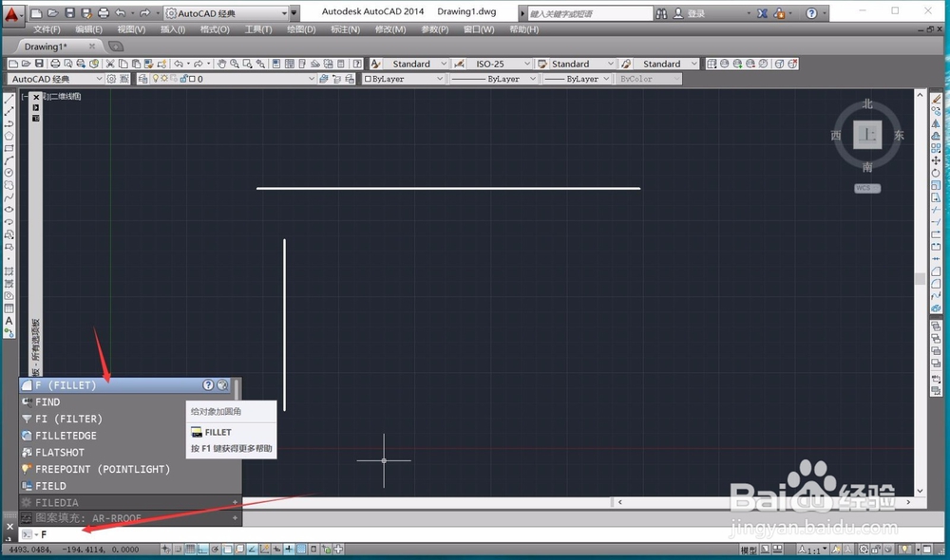Select FI (FILTER) in the command suggestions
This screenshot has height=560, width=950.
(x=68, y=419)
